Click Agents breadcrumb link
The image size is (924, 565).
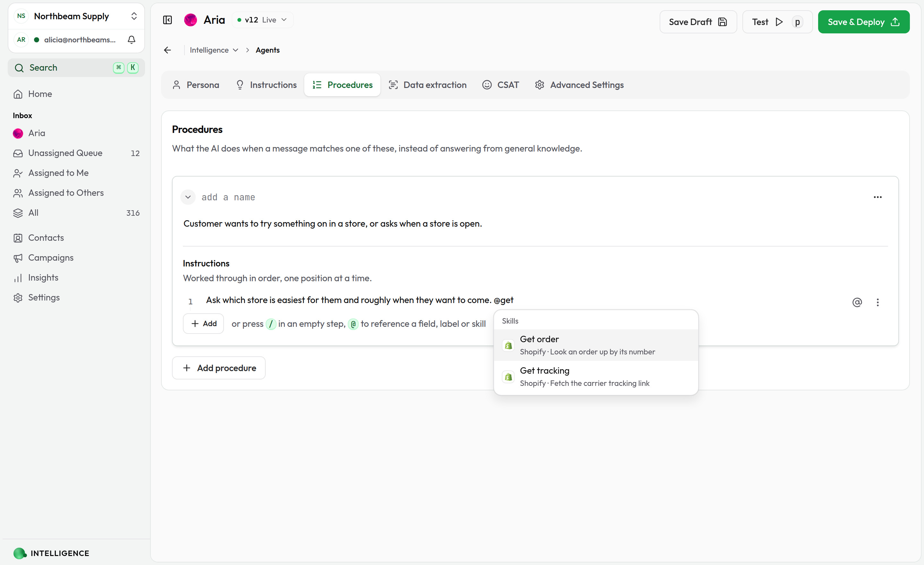(267, 50)
